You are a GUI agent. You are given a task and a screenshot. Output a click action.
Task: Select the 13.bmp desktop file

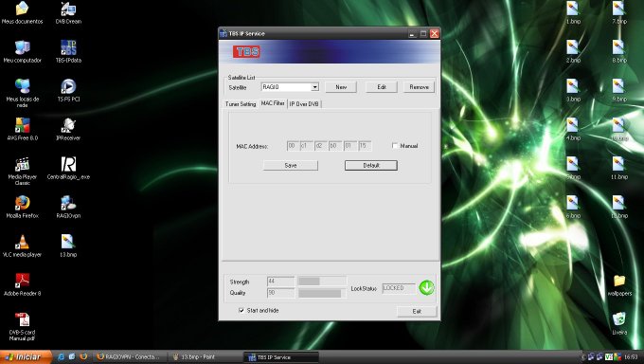point(68,246)
